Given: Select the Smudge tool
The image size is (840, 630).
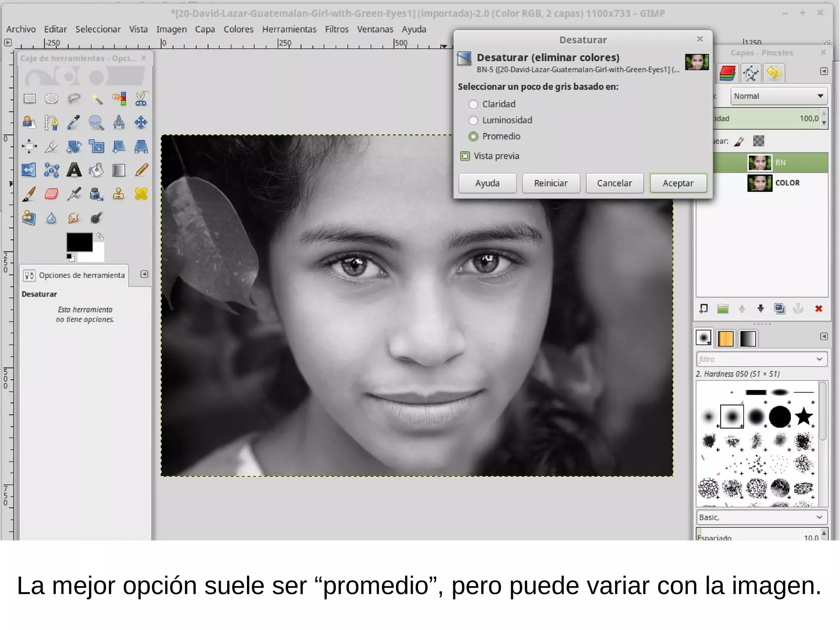Looking at the screenshot, I should point(74,218).
